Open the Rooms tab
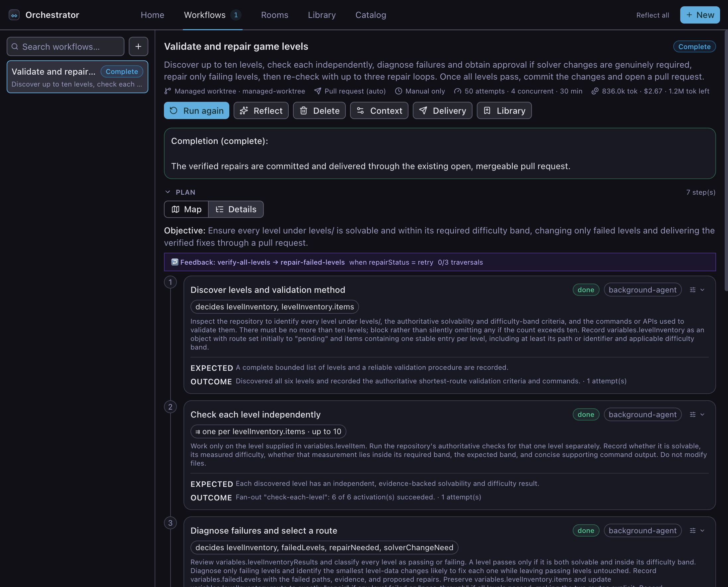Screen dimensions: 728x587 pyautogui.click(x=274, y=15)
